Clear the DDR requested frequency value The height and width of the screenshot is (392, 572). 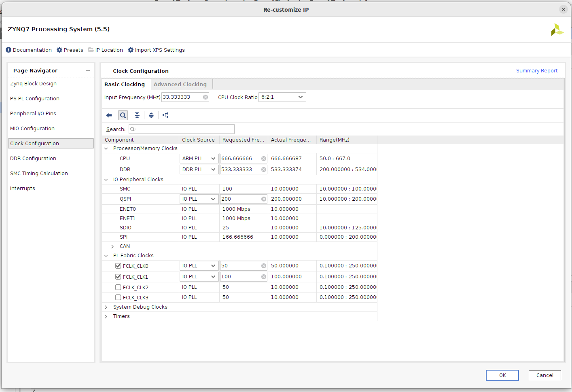[x=264, y=170]
